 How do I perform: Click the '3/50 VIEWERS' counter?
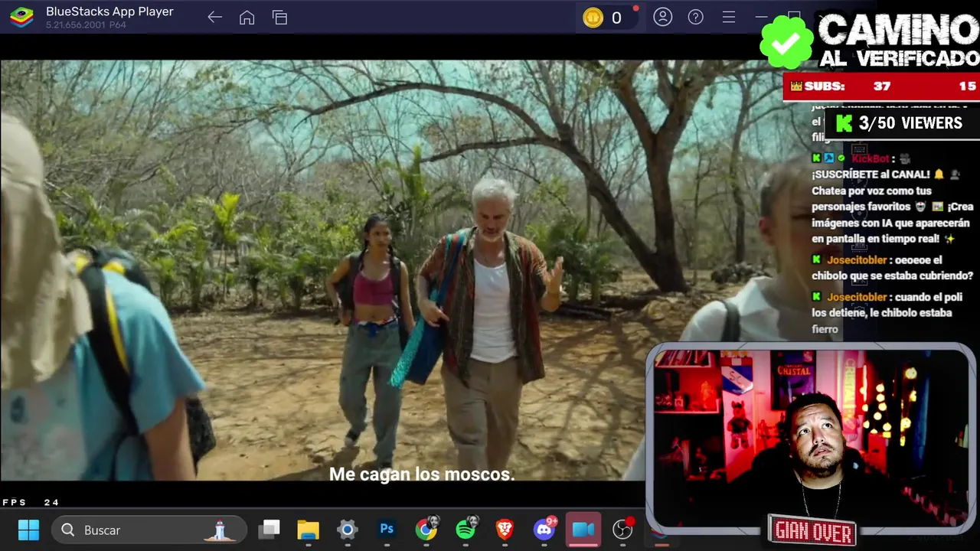[900, 123]
